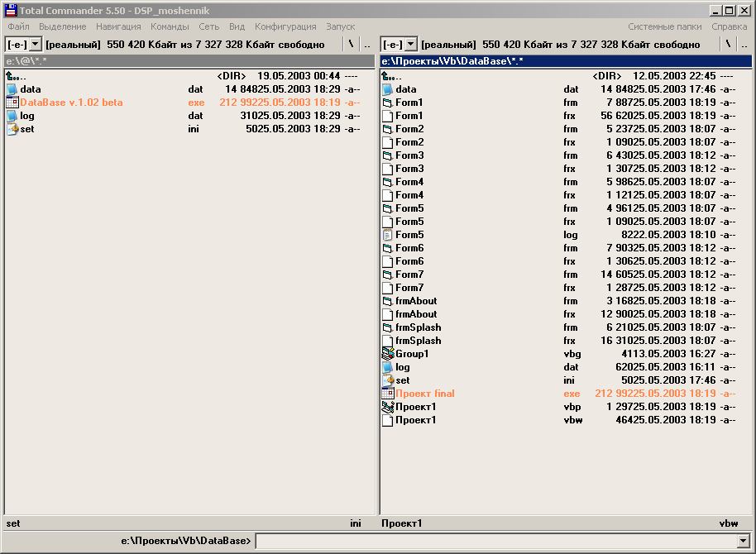Click the frmAbout frm form icon

click(387, 301)
